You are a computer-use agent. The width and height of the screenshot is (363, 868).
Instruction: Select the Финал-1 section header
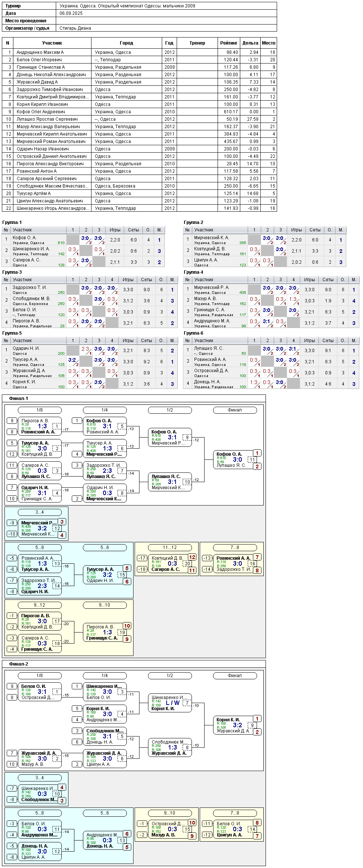(19, 399)
